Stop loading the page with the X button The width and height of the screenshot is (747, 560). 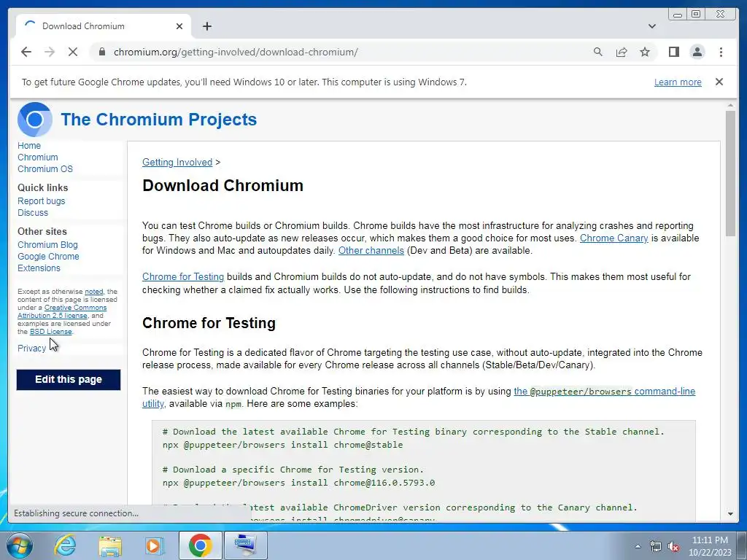pos(73,52)
